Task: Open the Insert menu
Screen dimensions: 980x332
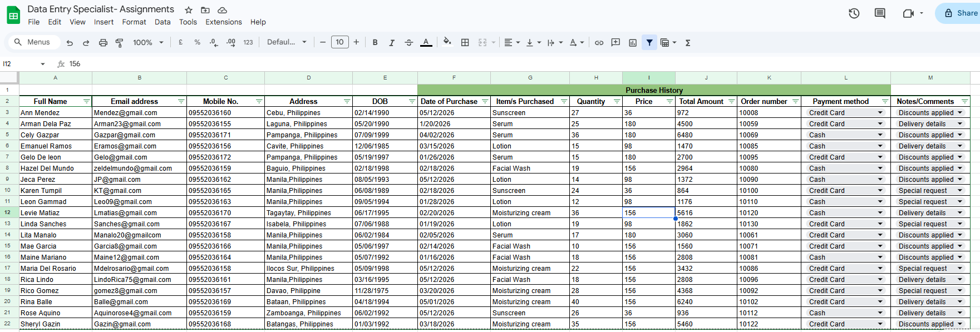Action: point(104,22)
